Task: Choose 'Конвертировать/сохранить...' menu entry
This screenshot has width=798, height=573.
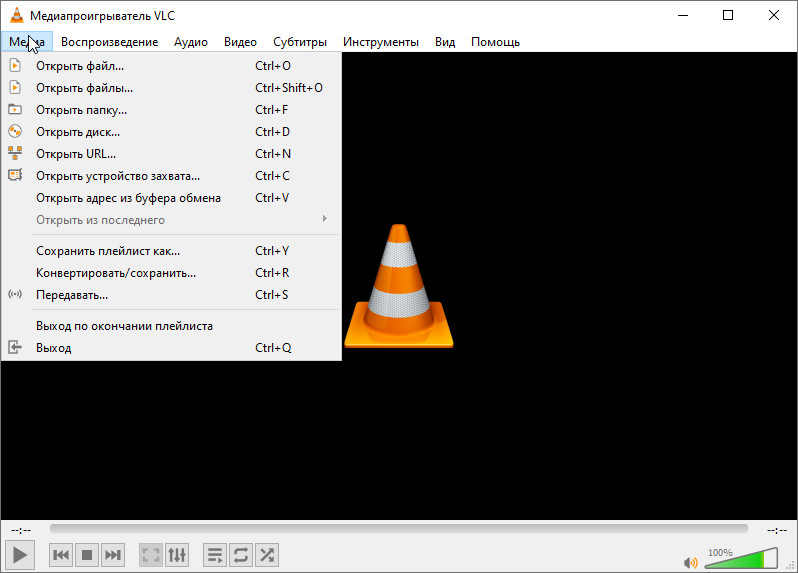Action: point(115,272)
